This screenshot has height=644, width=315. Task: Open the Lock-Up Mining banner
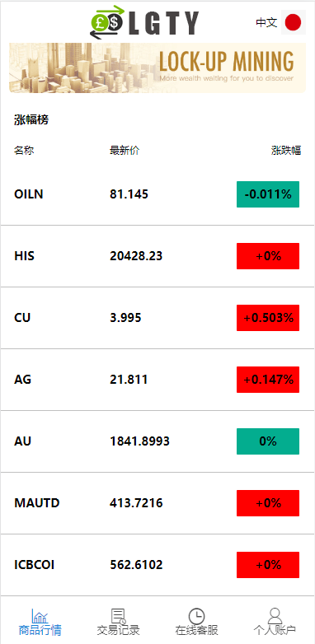click(157, 68)
